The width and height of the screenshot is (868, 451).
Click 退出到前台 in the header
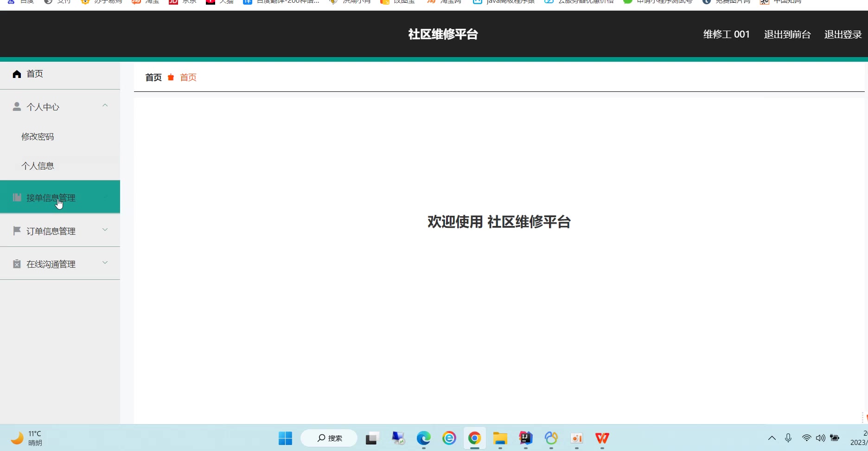point(787,34)
